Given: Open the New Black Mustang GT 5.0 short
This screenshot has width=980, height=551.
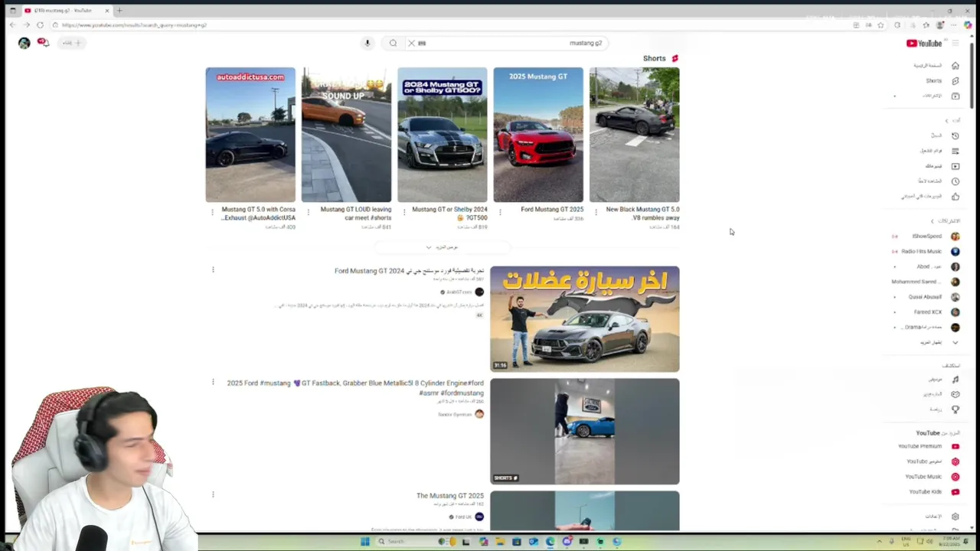Looking at the screenshot, I should coord(634,135).
